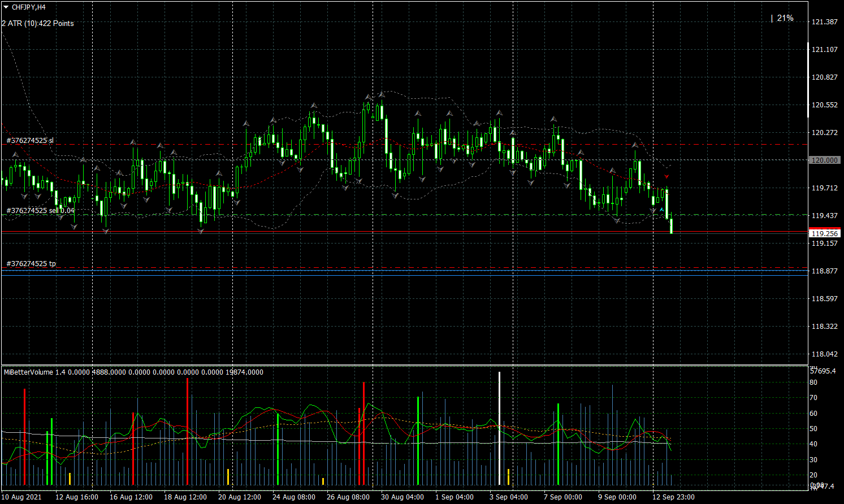
Task: Click the 121.387 price on the scale
Action: [x=824, y=22]
